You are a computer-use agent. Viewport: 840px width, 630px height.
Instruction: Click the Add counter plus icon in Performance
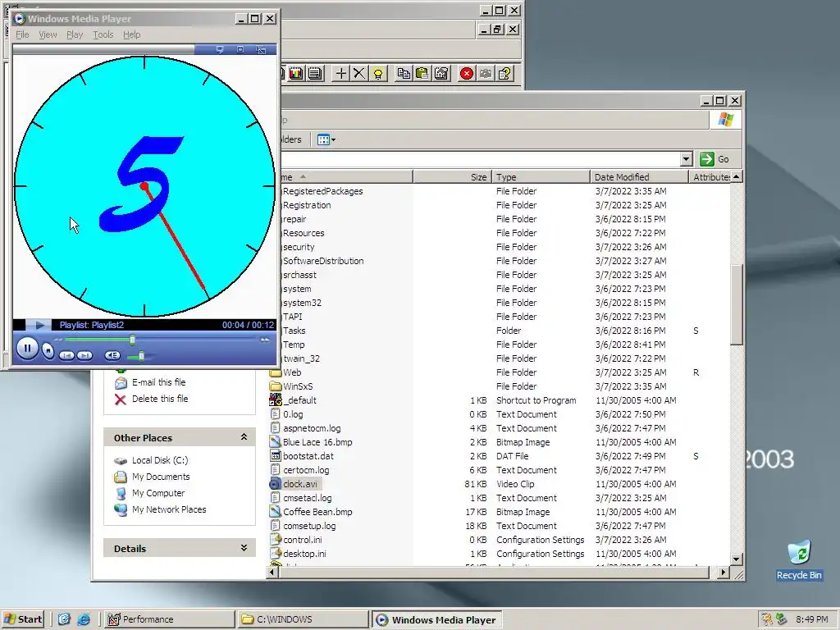[x=340, y=73]
